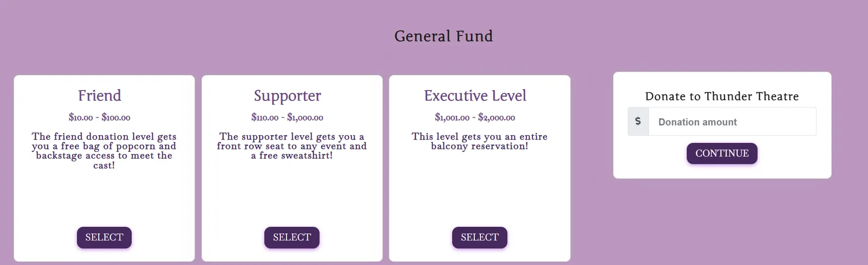Click the $110.00 - $1,000.00 price range
The image size is (868, 265).
pyautogui.click(x=287, y=117)
